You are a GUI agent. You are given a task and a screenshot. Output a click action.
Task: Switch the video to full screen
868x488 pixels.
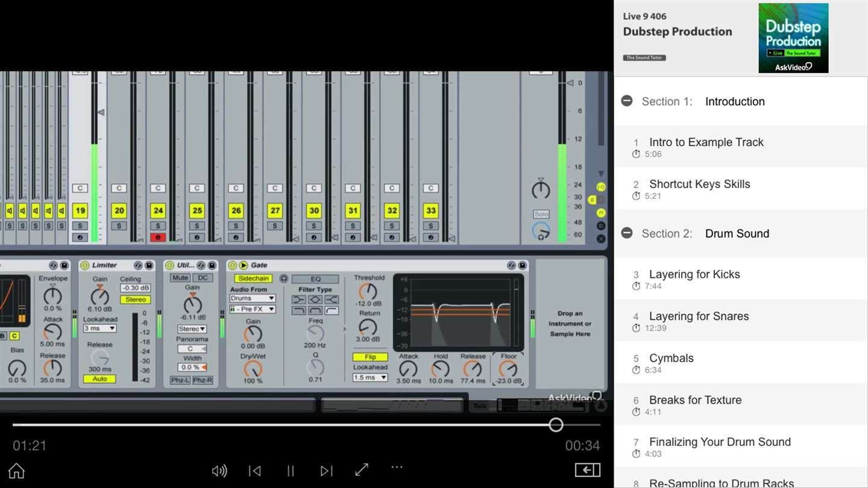click(362, 470)
